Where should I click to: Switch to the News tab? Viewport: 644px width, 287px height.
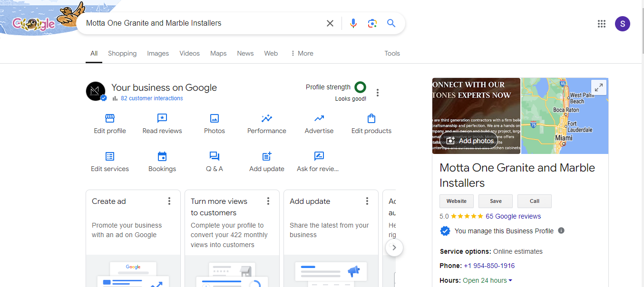(245, 53)
